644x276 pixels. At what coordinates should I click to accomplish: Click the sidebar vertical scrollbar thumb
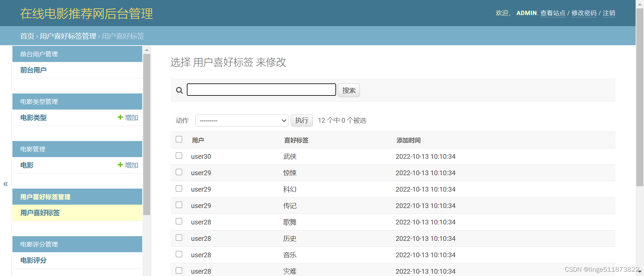(x=147, y=134)
